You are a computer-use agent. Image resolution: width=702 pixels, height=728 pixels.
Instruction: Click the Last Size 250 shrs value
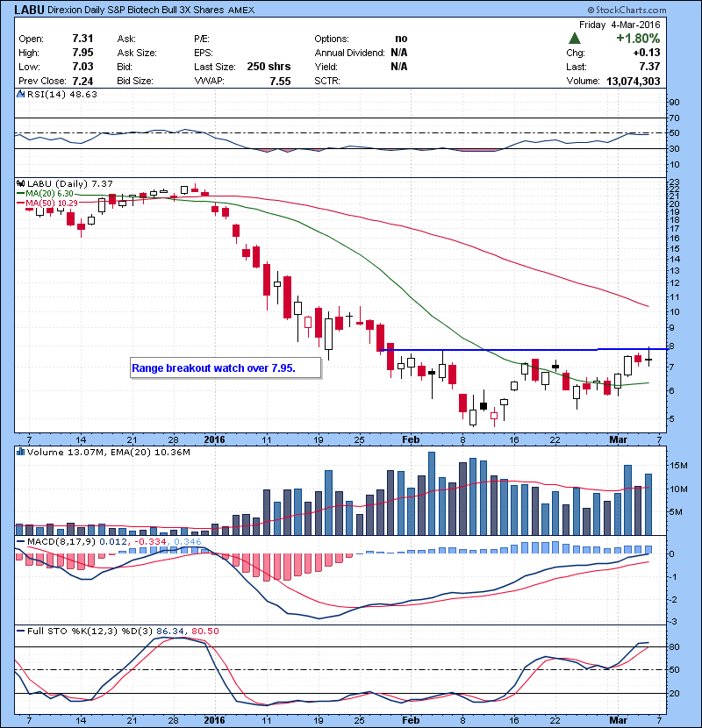[x=269, y=67]
